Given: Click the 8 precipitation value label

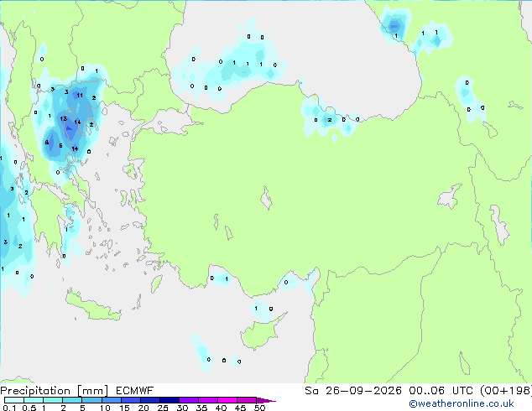Looking at the screenshot, I should [x=47, y=143].
